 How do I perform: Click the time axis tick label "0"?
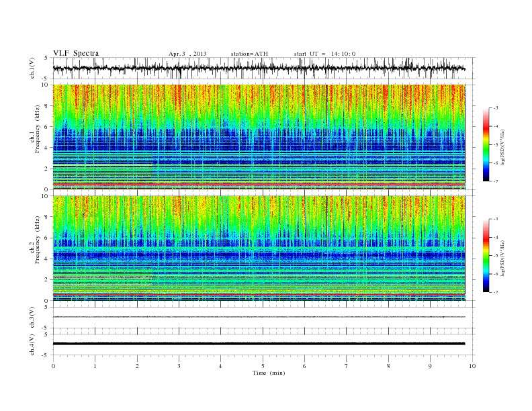point(53,366)
